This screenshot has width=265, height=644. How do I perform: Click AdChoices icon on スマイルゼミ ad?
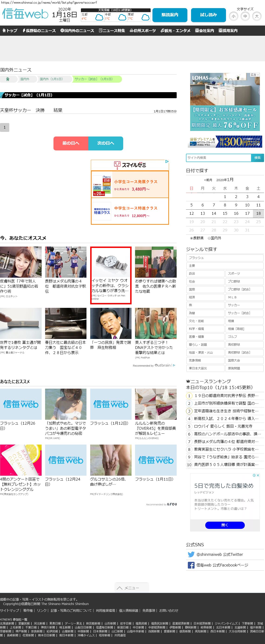pyautogui.click(x=167, y=162)
